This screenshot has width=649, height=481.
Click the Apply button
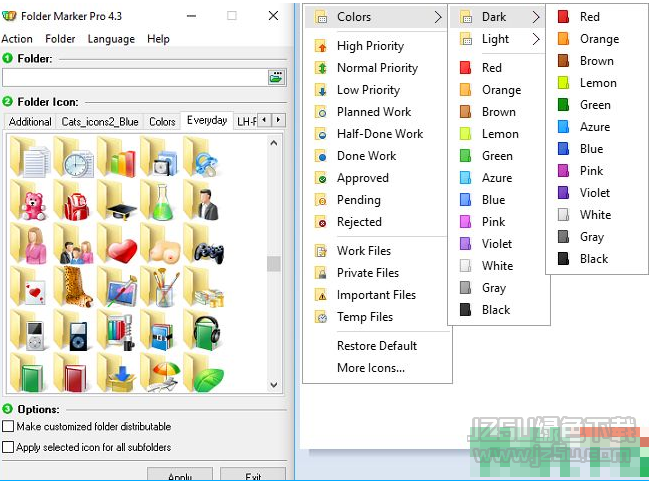180,474
